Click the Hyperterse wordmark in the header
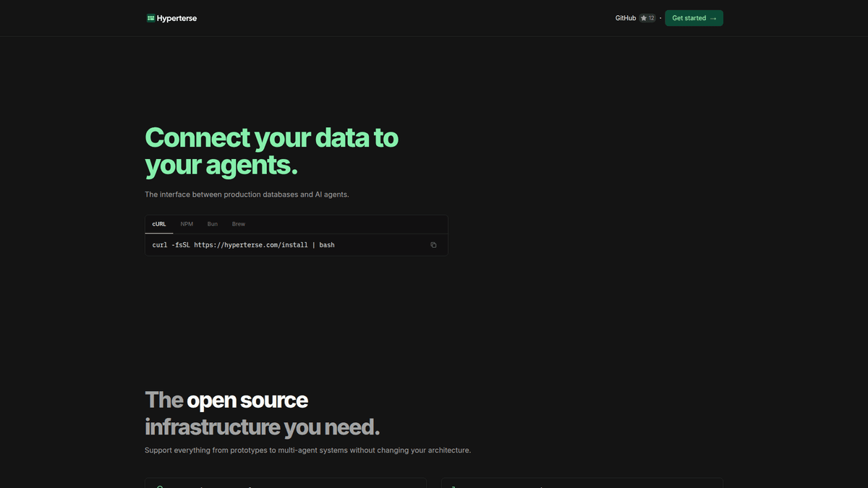Viewport: 868px width, 488px height. pyautogui.click(x=176, y=17)
